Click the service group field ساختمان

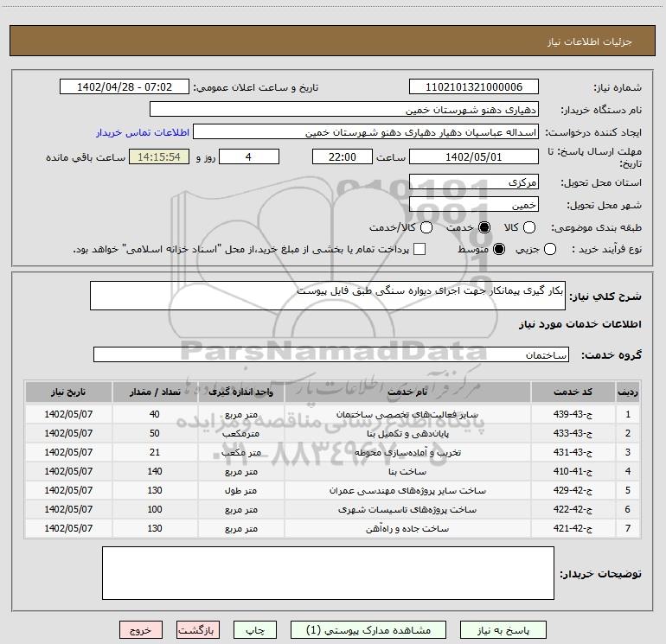(x=331, y=354)
